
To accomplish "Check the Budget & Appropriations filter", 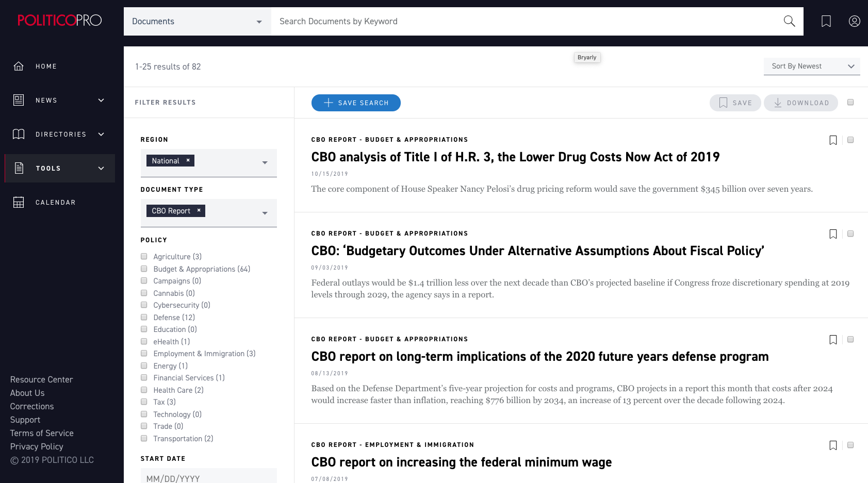I will pos(144,269).
